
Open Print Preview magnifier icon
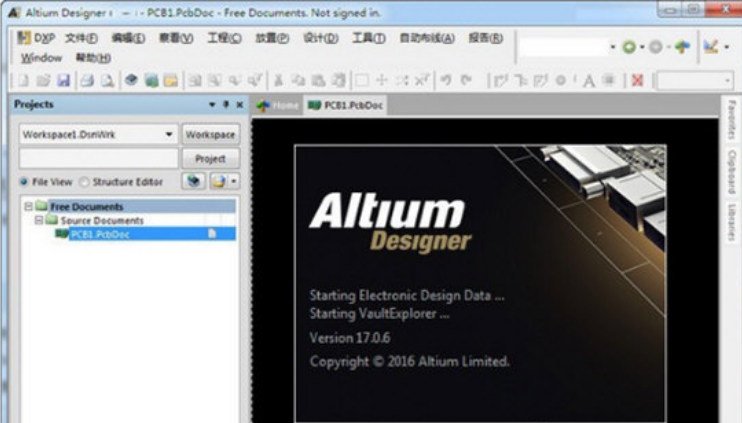[x=107, y=80]
